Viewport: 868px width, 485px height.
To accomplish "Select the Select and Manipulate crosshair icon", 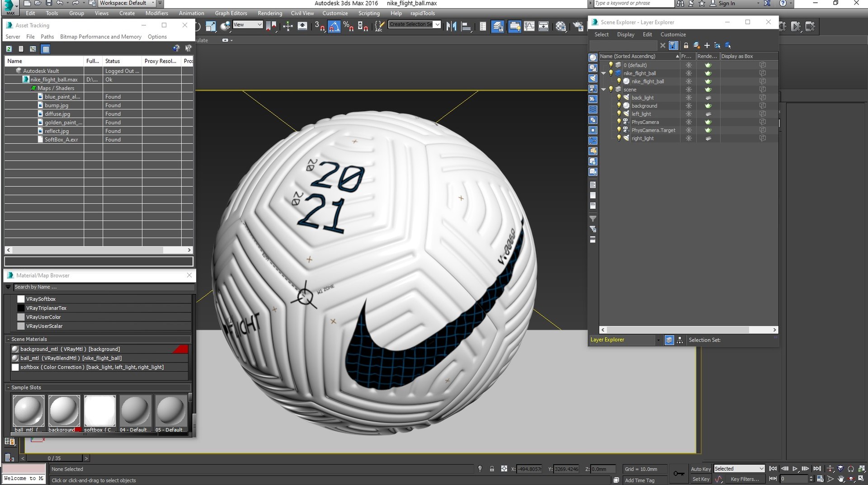I will 288,27.
